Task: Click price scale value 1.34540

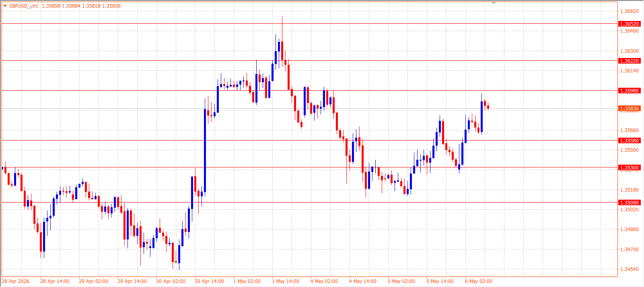Action: [630, 269]
